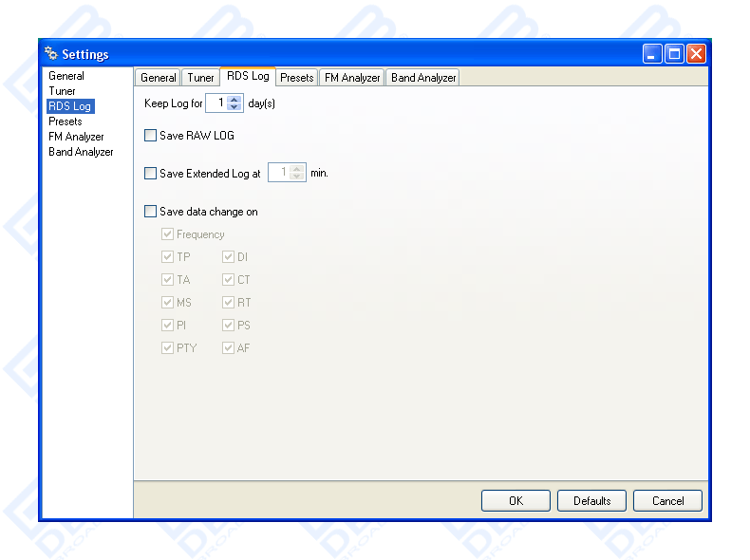This screenshot has height=560, width=750.
Task: Click the Defaults button
Action: tap(591, 501)
